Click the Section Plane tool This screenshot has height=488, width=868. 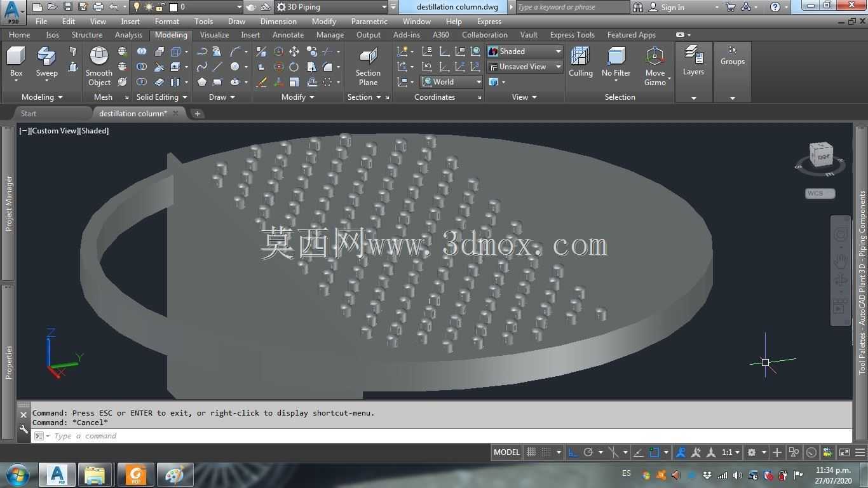pyautogui.click(x=368, y=66)
